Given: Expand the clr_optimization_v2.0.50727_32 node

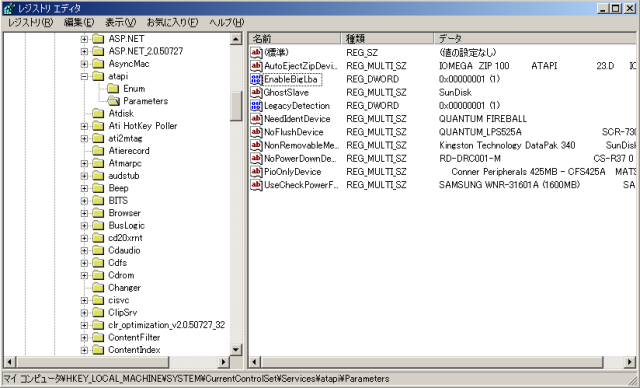Looking at the screenshot, I should 84,325.
